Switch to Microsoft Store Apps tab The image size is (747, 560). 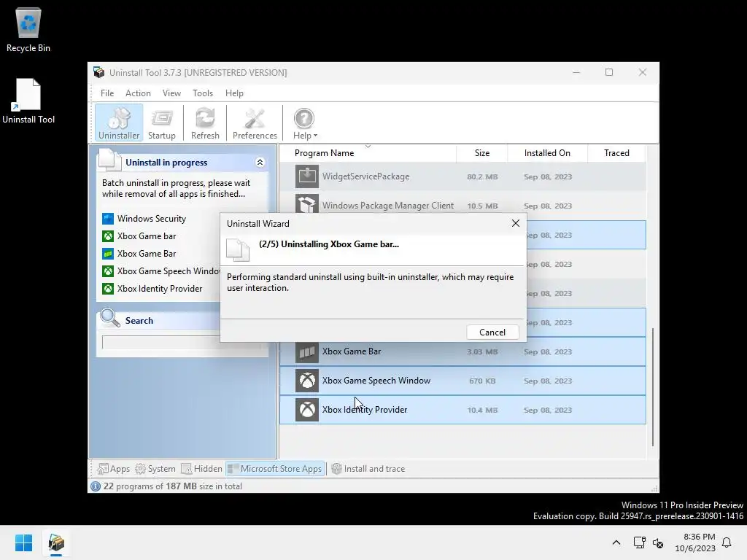tap(275, 469)
